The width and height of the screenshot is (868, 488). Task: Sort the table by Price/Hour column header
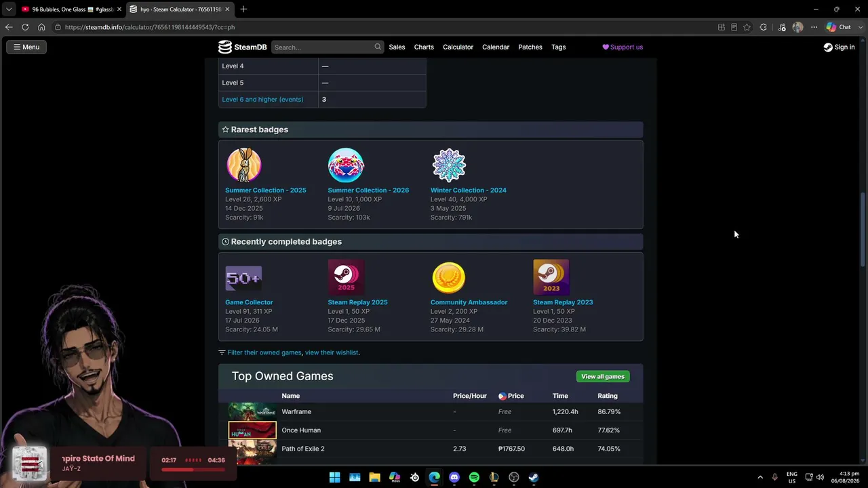pos(470,396)
